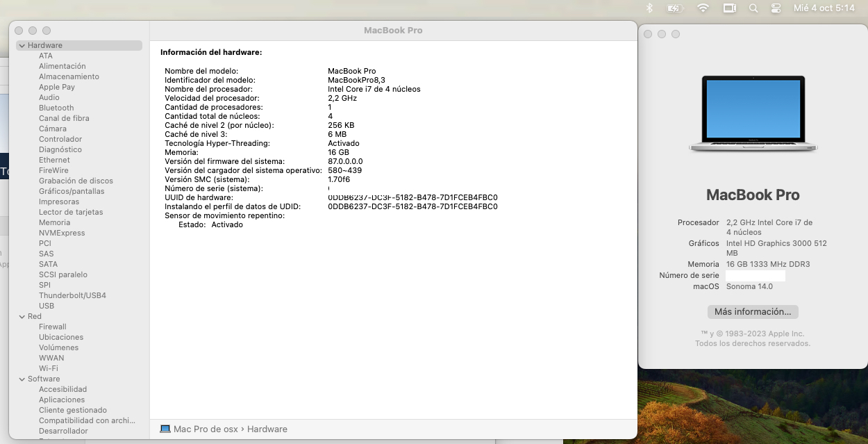
Task: Click the Más información button
Action: pyautogui.click(x=753, y=311)
